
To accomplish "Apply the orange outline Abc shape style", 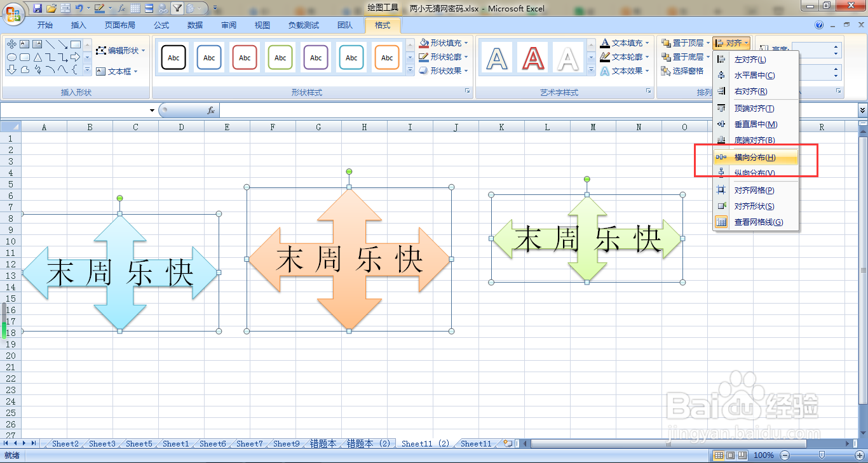I will tap(387, 58).
